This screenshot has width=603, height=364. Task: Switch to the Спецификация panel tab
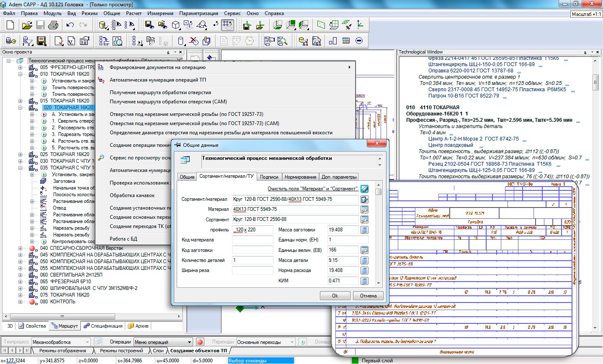tap(103, 326)
